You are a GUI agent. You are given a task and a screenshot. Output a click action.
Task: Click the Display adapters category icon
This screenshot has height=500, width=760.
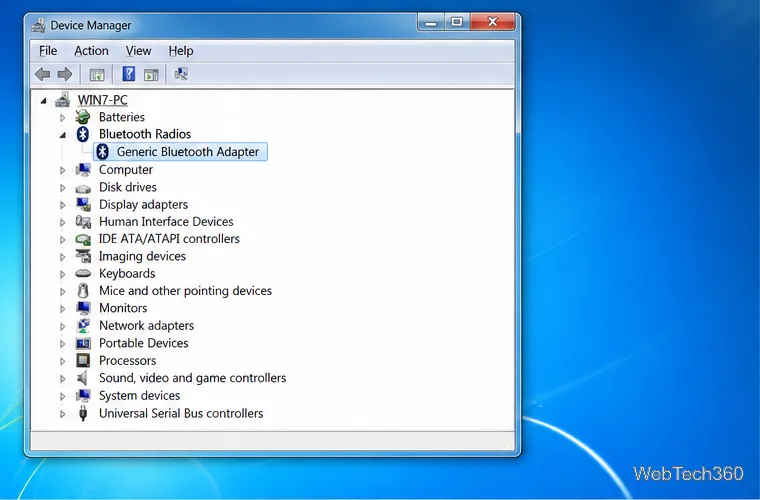pos(83,204)
